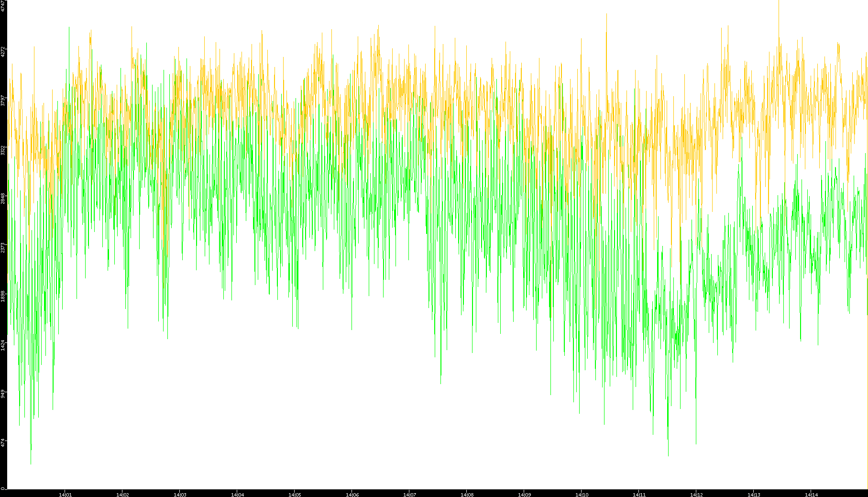868x497 pixels.
Task: Click the 949 value label
Action: pyautogui.click(x=3, y=394)
